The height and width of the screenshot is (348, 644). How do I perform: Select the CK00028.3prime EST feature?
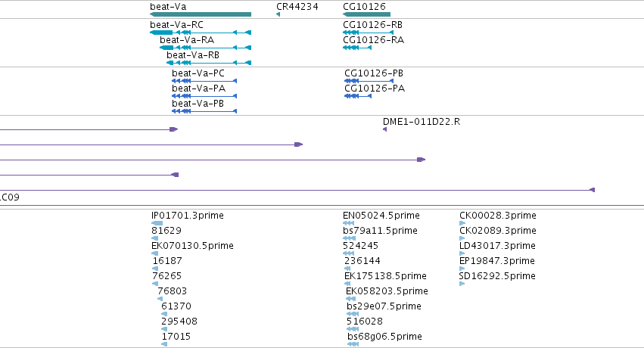pyautogui.click(x=462, y=223)
